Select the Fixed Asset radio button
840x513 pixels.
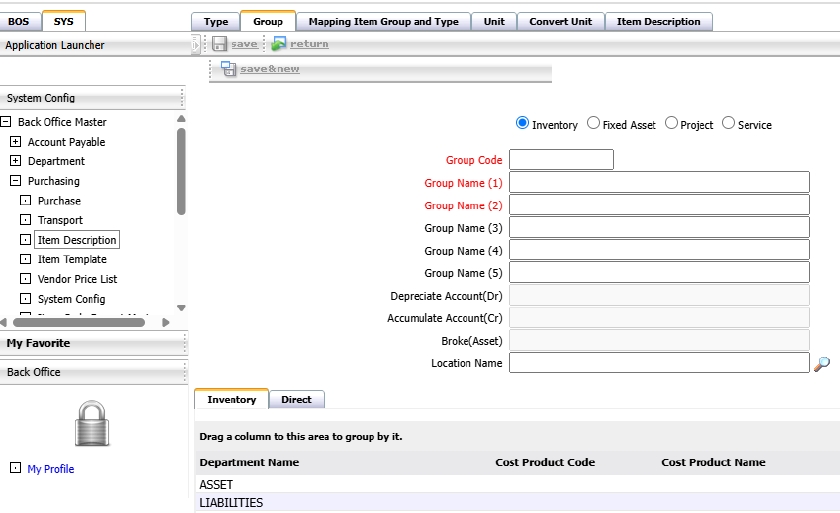(593, 123)
